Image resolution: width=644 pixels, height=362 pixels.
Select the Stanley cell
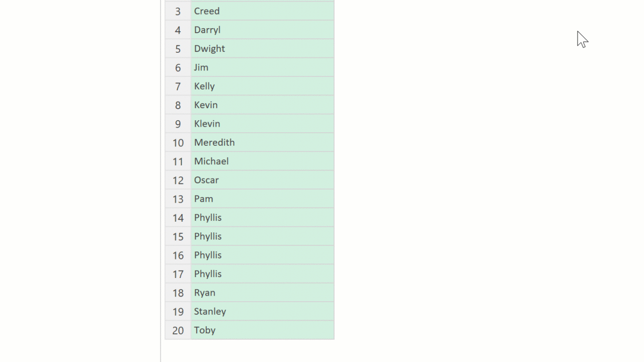pos(262,311)
